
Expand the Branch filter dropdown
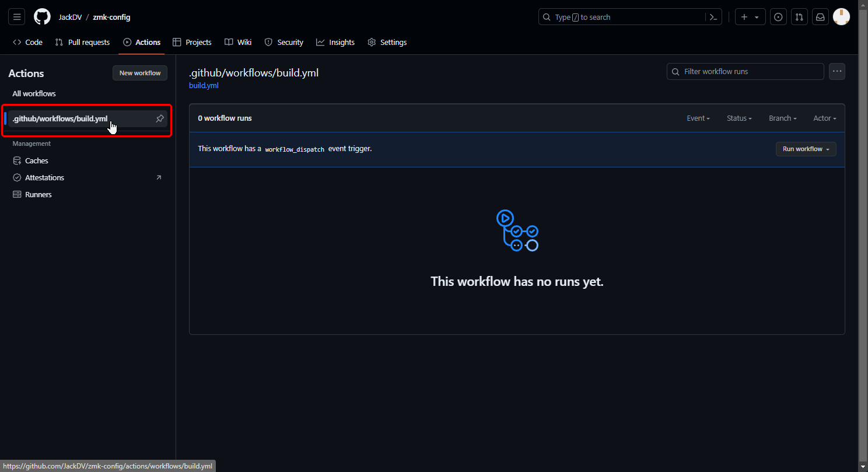[x=782, y=118]
